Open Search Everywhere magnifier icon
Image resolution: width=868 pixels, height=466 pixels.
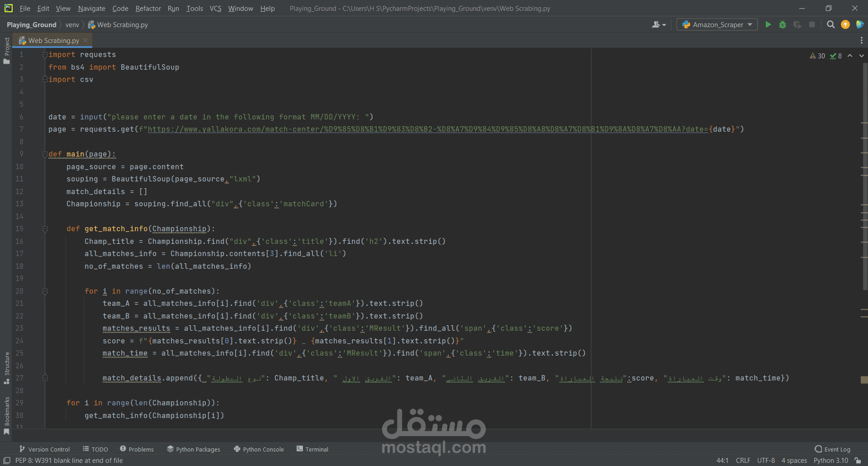[830, 24]
